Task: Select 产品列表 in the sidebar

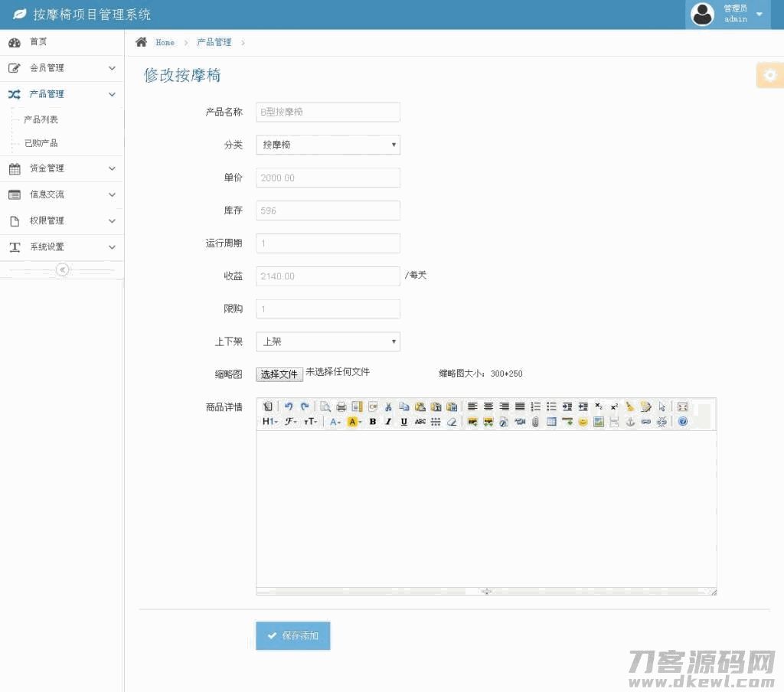Action: (41, 120)
